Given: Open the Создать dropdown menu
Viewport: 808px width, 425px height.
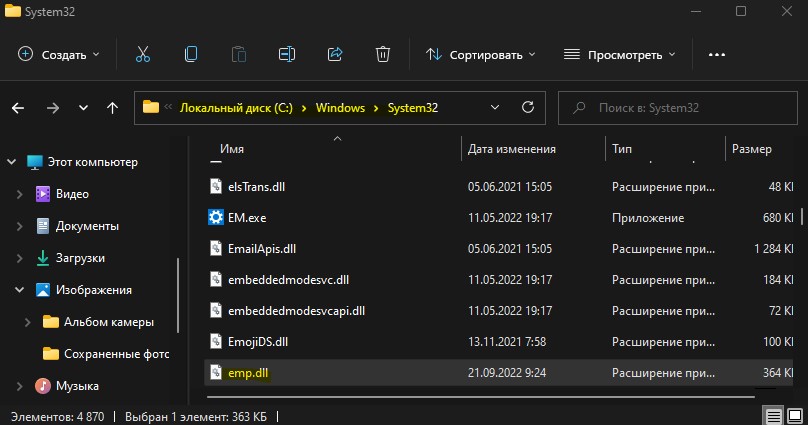Looking at the screenshot, I should click(x=59, y=54).
